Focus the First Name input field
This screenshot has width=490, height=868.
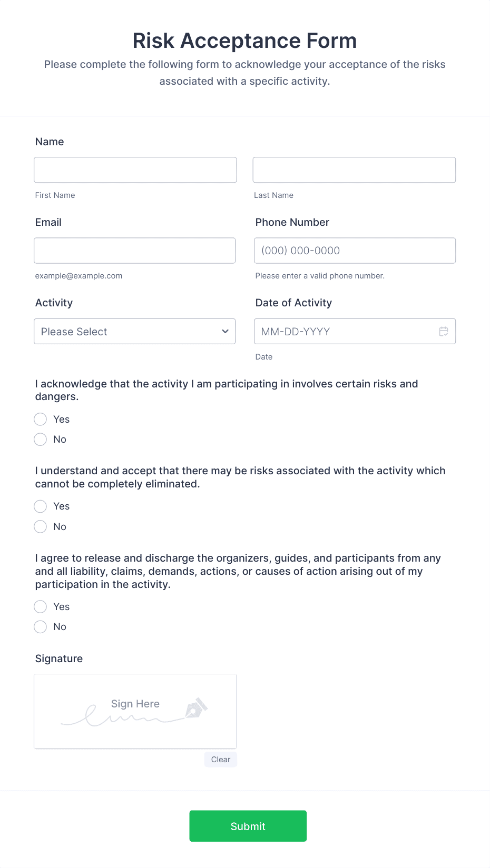(x=135, y=170)
